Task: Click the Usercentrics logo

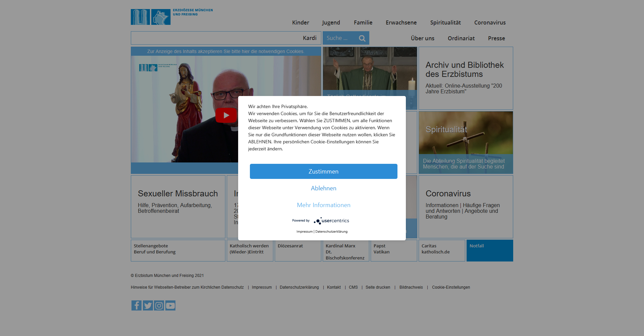Action: (x=331, y=221)
